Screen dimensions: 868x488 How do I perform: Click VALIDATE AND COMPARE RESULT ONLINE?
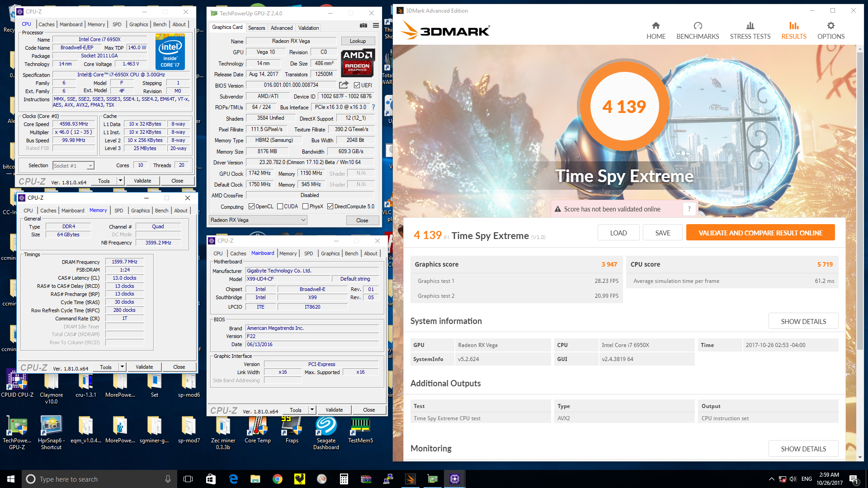pos(760,233)
